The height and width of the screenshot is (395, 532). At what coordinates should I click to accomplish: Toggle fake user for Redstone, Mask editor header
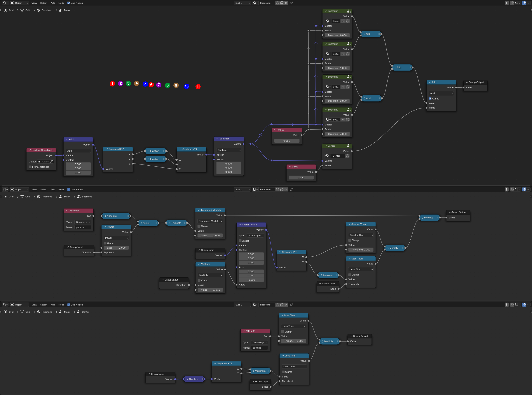tap(277, 3)
